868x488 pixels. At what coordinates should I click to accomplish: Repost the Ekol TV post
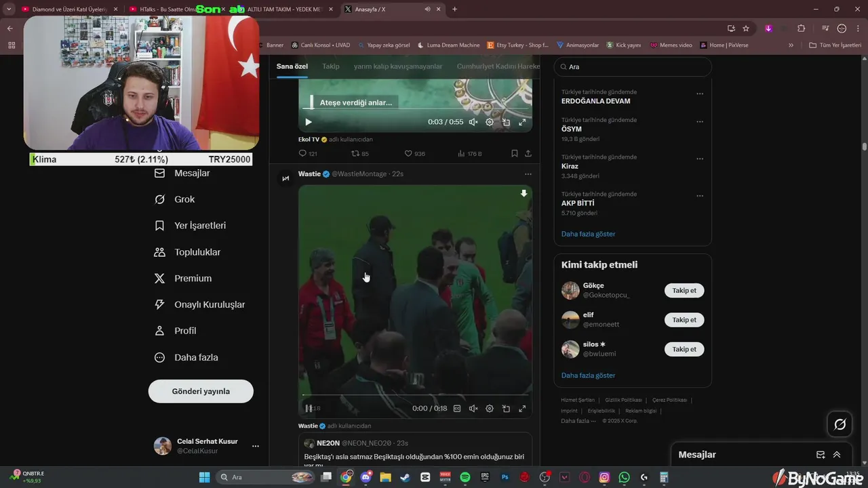[x=360, y=154]
